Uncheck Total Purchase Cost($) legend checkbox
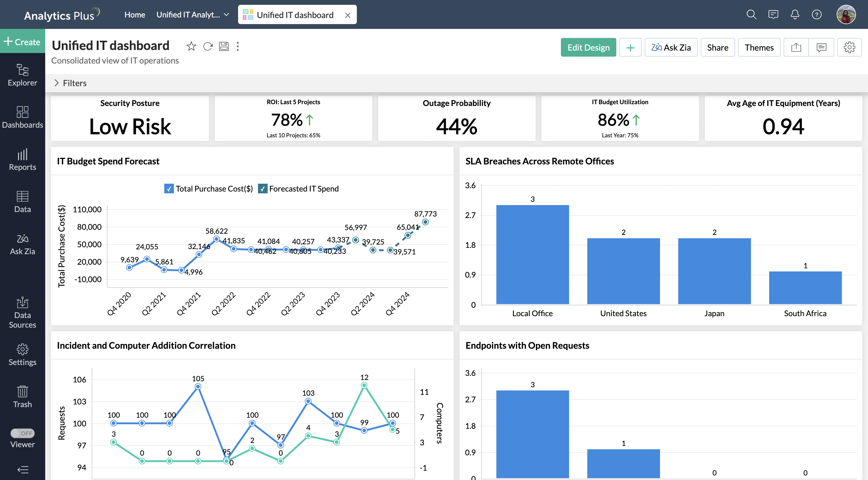The width and height of the screenshot is (868, 480). click(169, 189)
